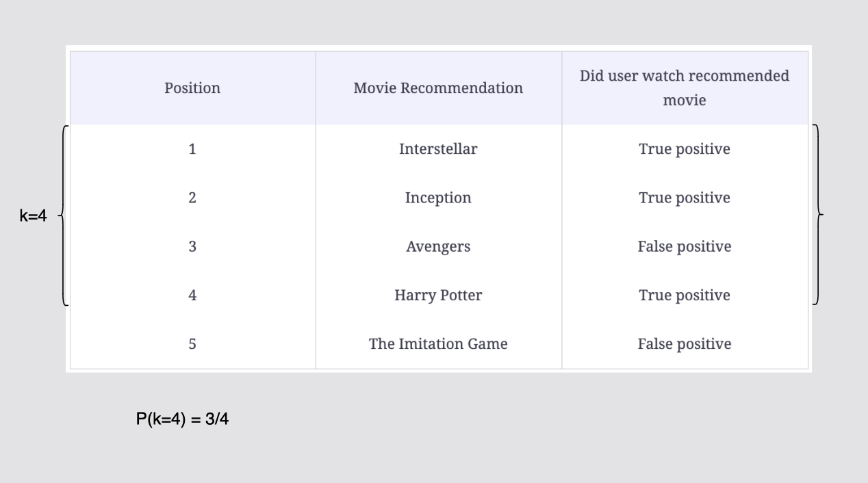
Task: Click True positive next to Harry Potter
Action: click(x=685, y=295)
